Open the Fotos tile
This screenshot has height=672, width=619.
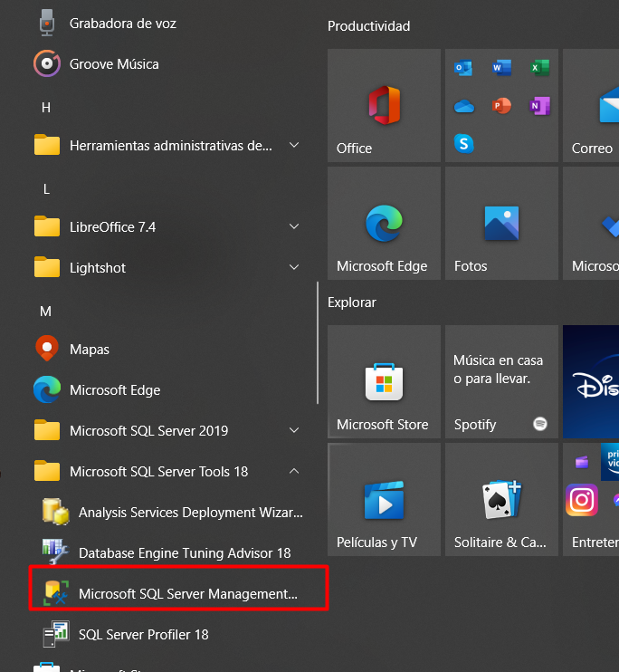pos(501,223)
